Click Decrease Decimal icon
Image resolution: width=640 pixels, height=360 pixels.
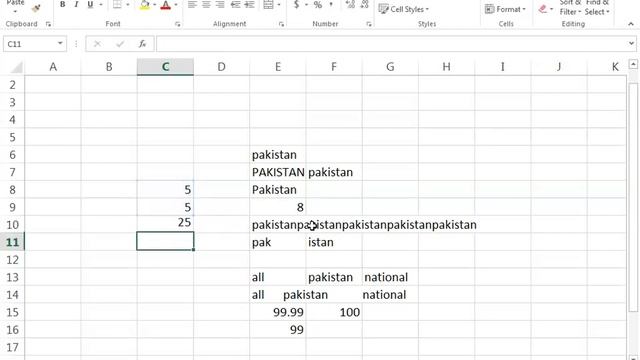point(364,5)
